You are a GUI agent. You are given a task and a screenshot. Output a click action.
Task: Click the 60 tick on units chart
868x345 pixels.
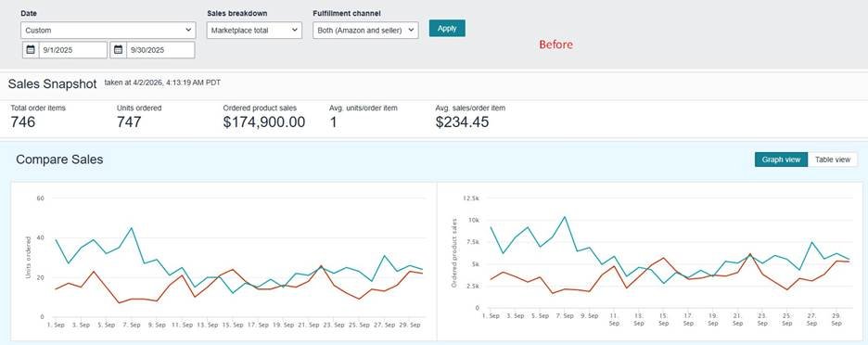click(x=40, y=198)
